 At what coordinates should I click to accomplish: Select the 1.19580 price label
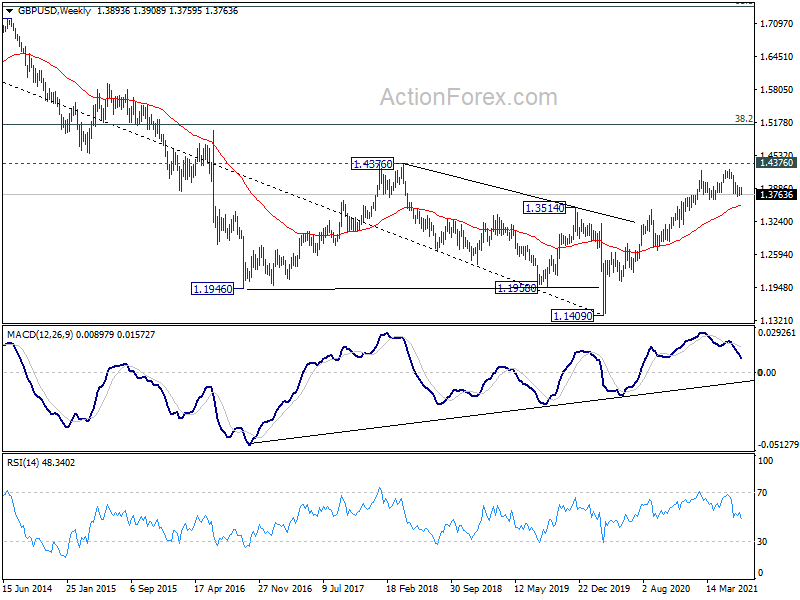(517, 288)
